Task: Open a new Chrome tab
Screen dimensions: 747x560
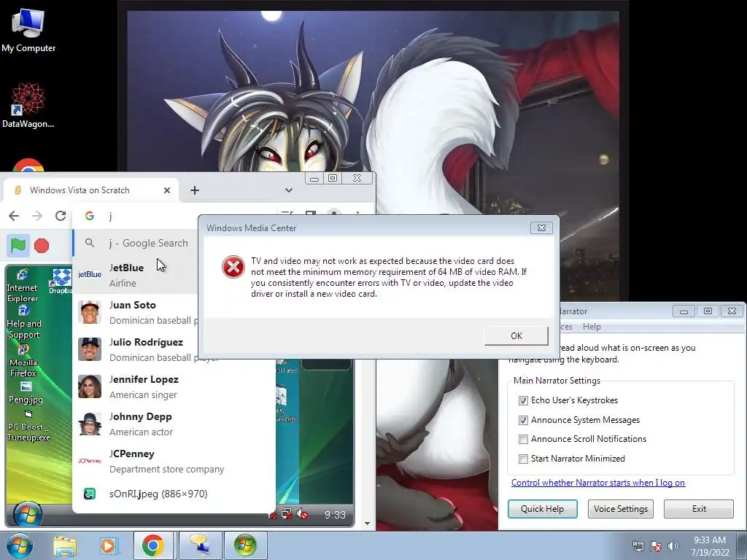Action: 195,190
